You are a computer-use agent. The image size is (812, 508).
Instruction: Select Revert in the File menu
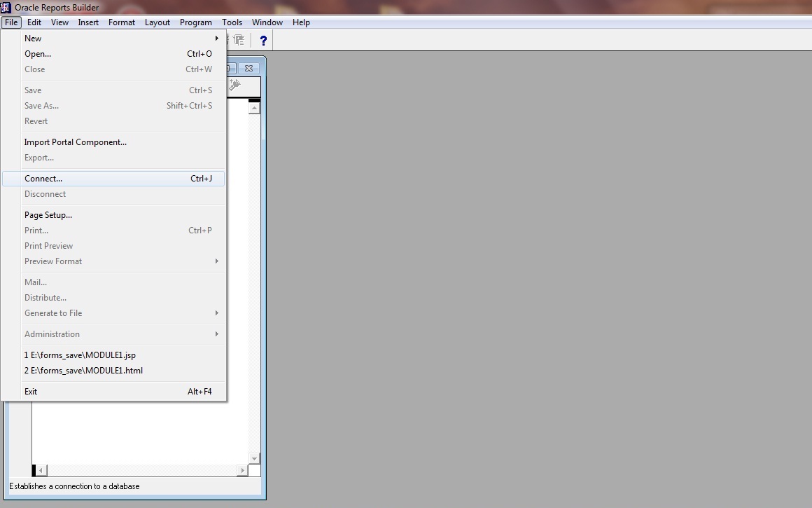[113, 121]
